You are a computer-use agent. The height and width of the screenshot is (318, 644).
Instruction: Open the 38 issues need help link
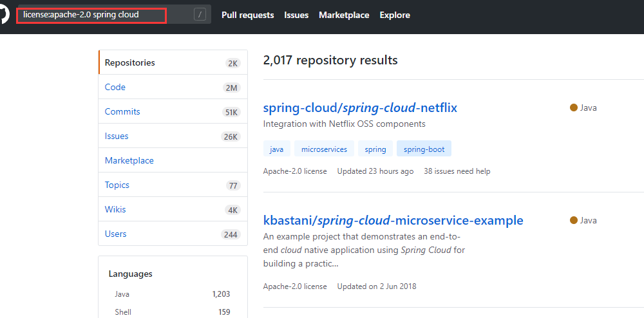(x=457, y=171)
